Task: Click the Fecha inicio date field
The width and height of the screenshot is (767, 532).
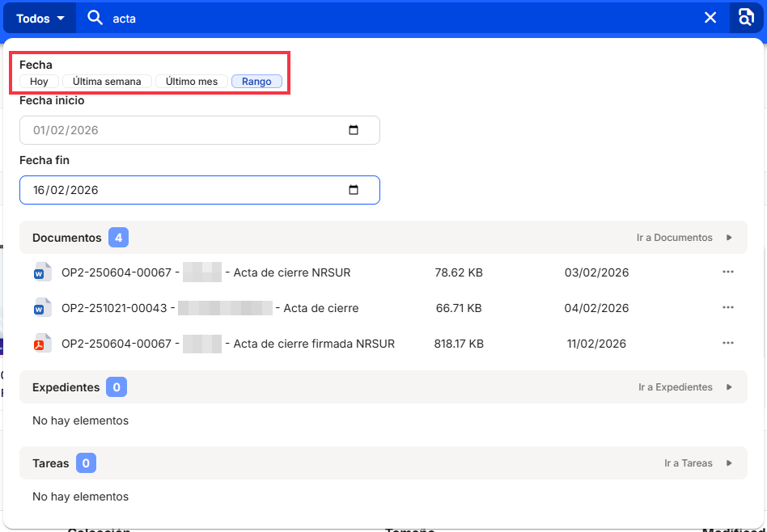Action: pos(178,130)
